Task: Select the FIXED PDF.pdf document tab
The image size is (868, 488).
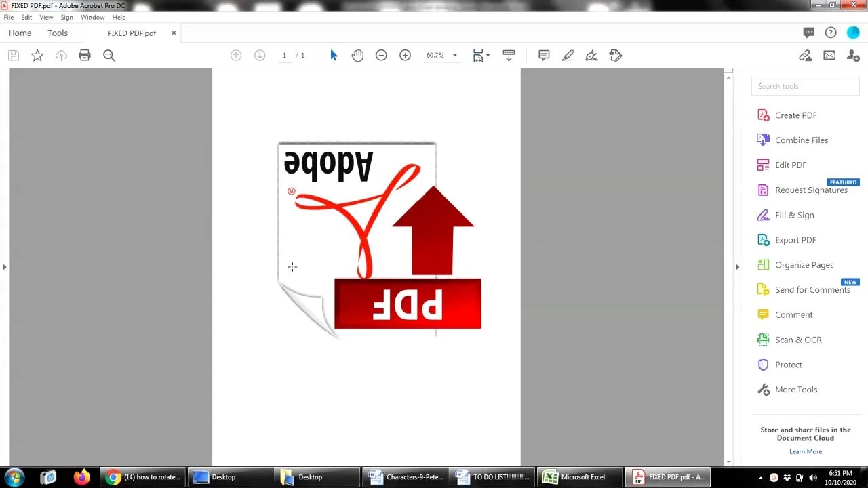Action: click(132, 33)
